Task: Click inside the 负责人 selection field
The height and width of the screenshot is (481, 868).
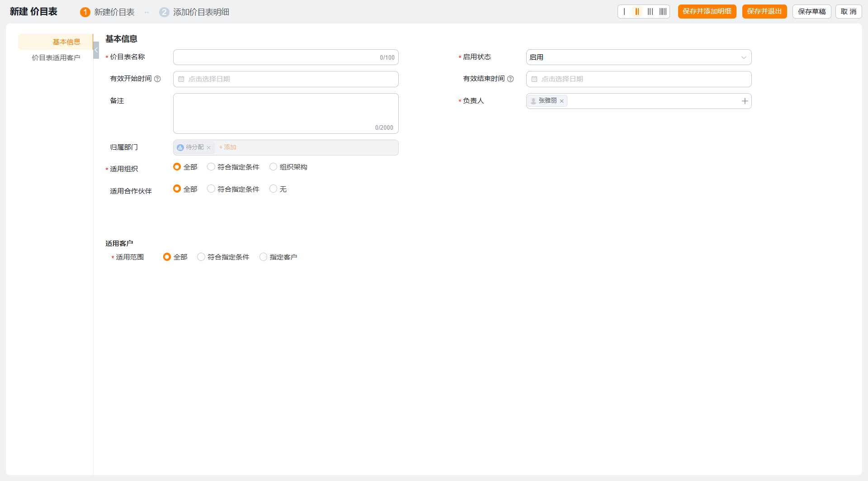Action: (639, 101)
